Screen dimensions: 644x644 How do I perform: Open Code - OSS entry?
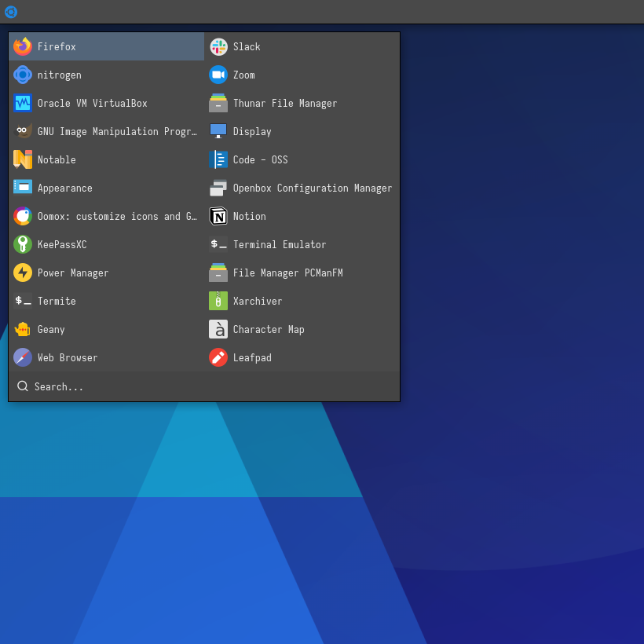click(260, 159)
